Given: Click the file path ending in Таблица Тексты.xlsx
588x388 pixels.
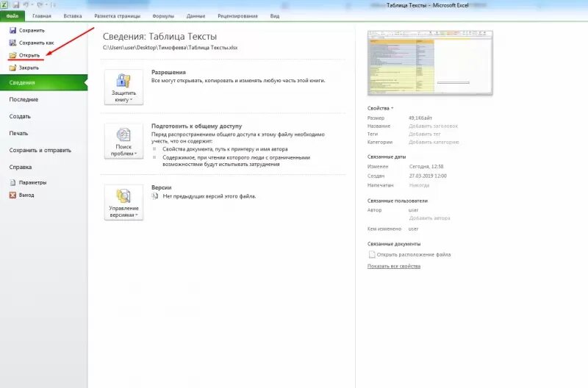Looking at the screenshot, I should (x=170, y=48).
